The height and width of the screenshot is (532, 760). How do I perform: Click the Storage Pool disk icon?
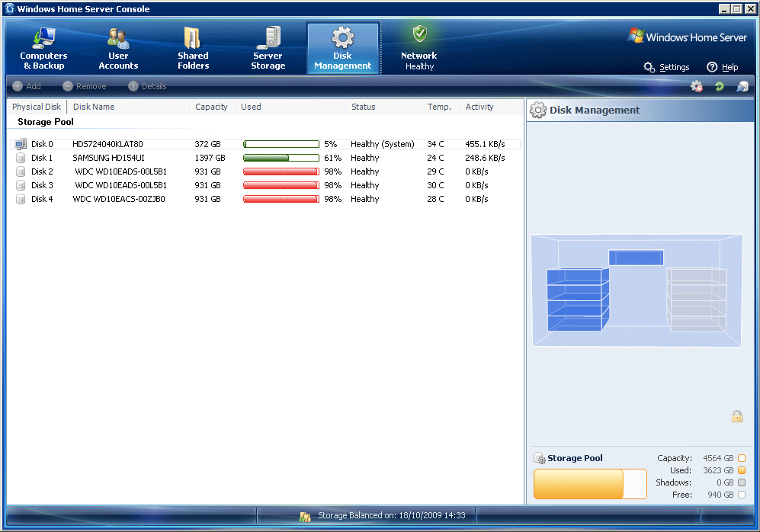click(540, 458)
